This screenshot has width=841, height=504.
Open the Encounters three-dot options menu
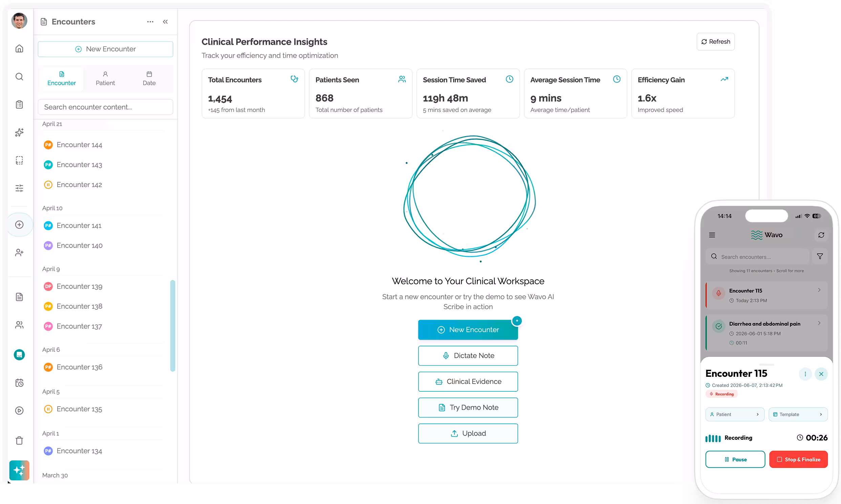click(x=150, y=22)
